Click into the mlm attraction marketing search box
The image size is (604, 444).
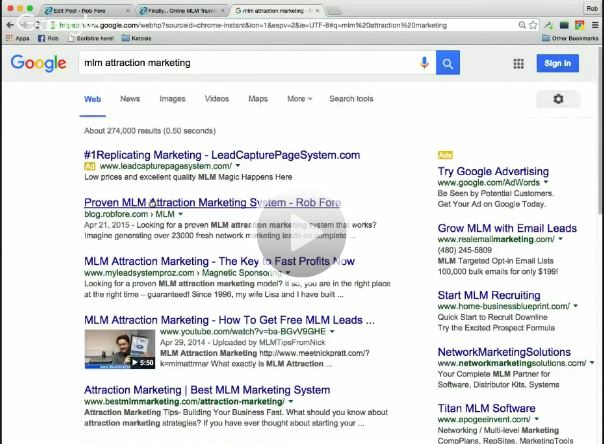(x=247, y=63)
